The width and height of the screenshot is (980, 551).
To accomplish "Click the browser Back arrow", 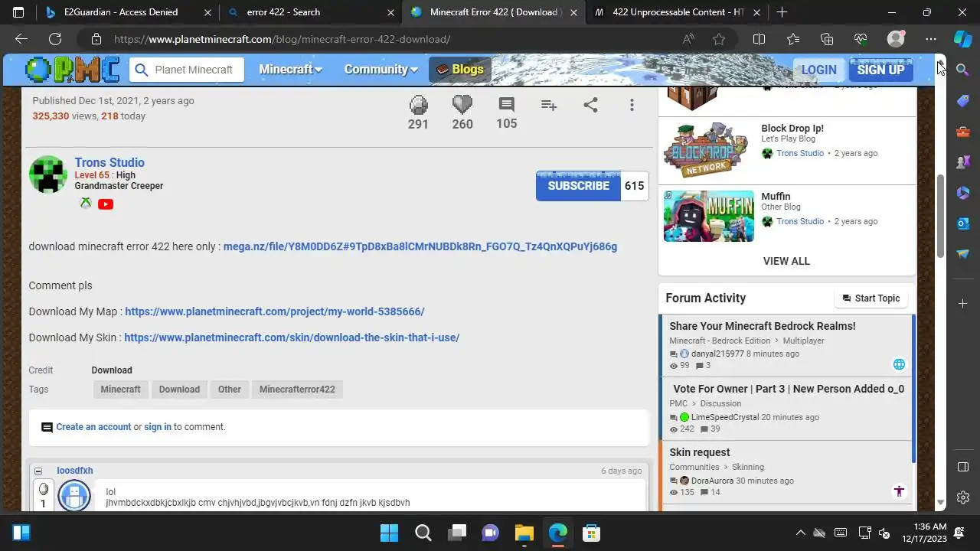I will pyautogui.click(x=21, y=39).
